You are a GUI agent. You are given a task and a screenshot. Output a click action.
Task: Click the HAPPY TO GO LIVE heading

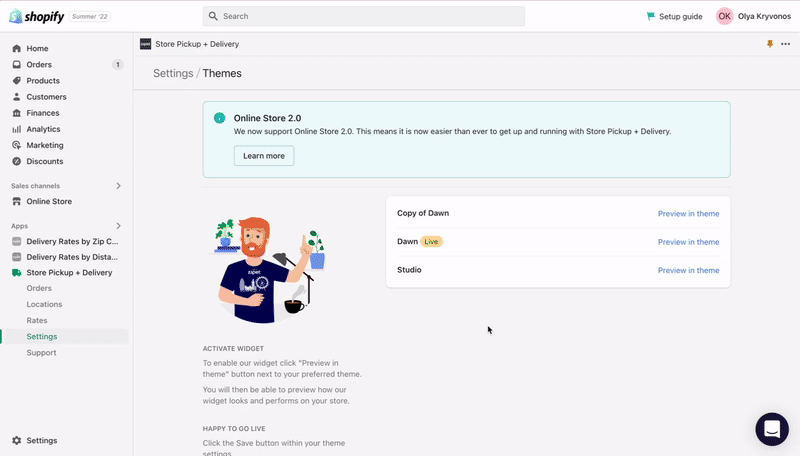coord(234,429)
